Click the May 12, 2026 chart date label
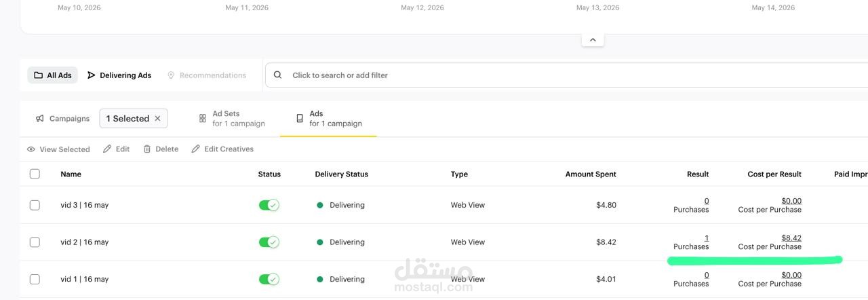Image resolution: width=868 pixels, height=300 pixels. click(422, 8)
